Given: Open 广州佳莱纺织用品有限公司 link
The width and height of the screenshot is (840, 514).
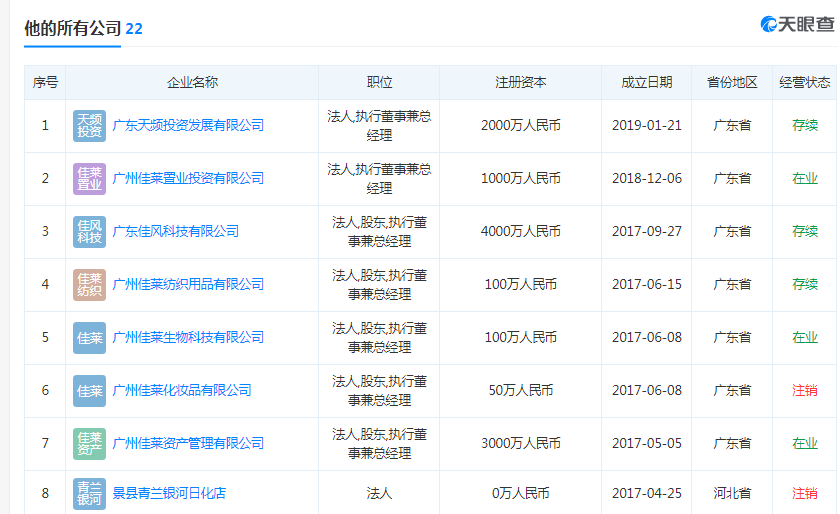Looking at the screenshot, I should point(188,285).
